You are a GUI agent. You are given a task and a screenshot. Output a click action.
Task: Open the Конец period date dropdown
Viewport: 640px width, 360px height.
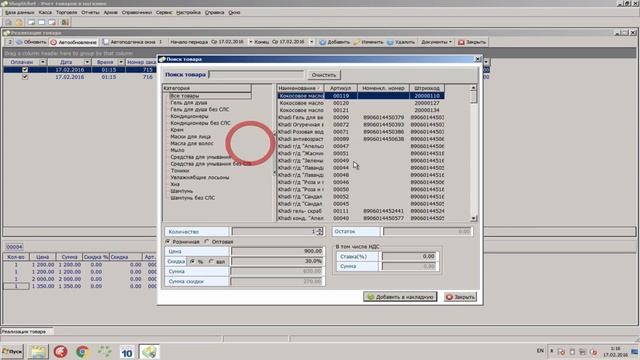(x=311, y=42)
